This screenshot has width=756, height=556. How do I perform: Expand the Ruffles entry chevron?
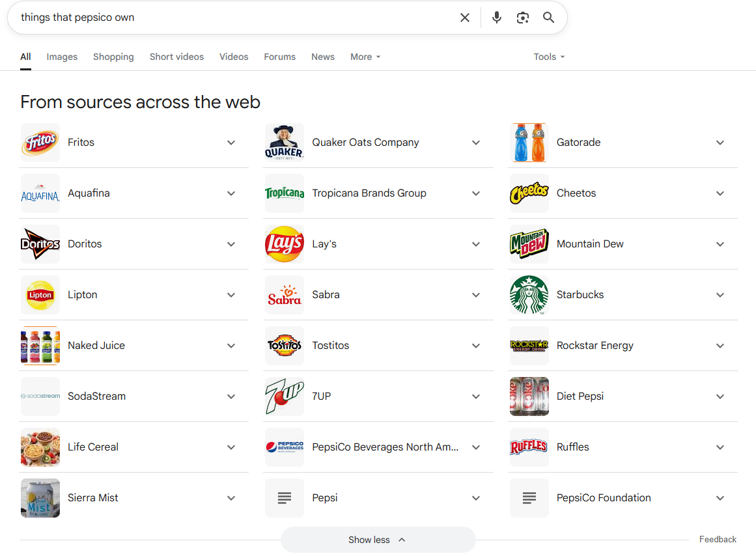(x=720, y=447)
